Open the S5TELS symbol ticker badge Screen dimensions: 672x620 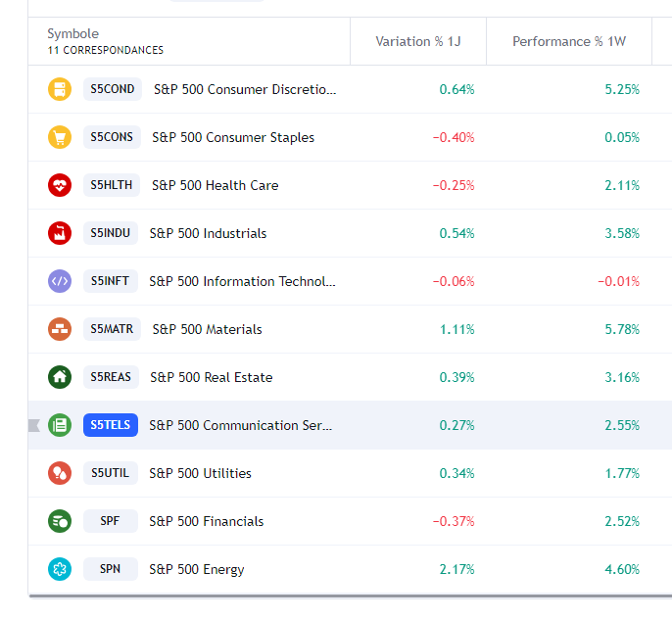111,425
